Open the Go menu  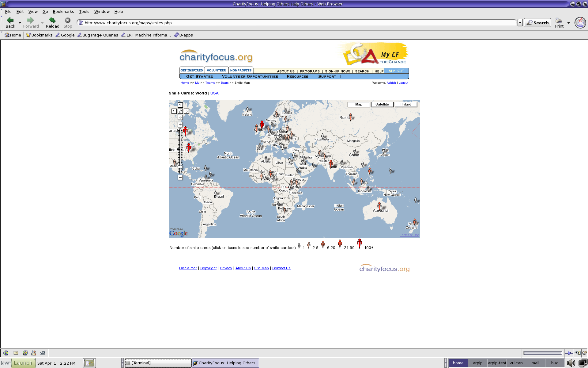45,11
